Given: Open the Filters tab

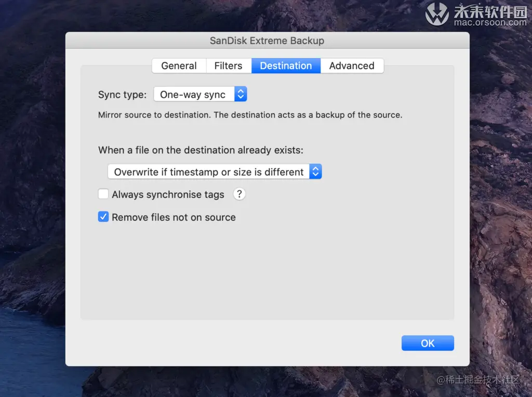Looking at the screenshot, I should tap(229, 65).
